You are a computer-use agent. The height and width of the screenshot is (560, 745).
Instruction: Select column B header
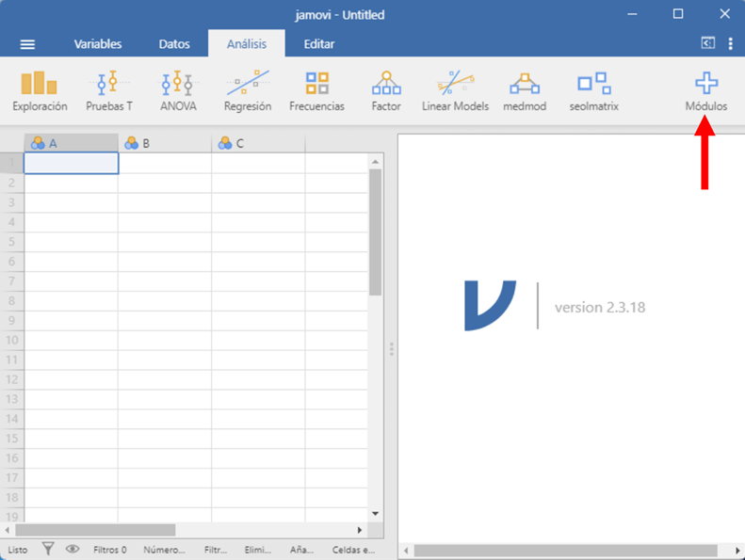pyautogui.click(x=165, y=143)
